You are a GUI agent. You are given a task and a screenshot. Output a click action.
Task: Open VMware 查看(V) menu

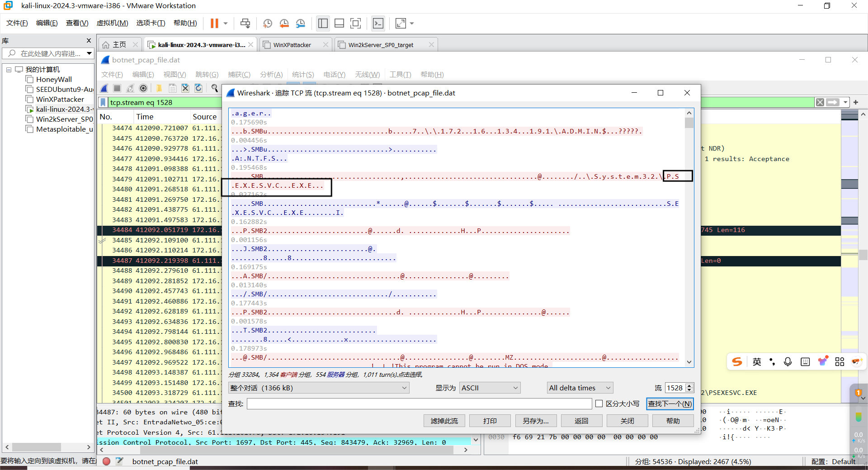(77, 23)
